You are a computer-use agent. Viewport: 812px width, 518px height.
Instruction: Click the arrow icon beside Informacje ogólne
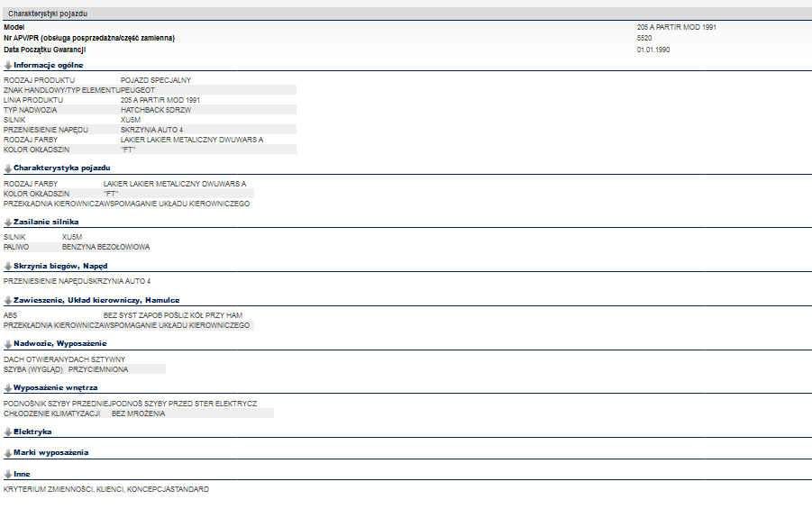click(8, 65)
